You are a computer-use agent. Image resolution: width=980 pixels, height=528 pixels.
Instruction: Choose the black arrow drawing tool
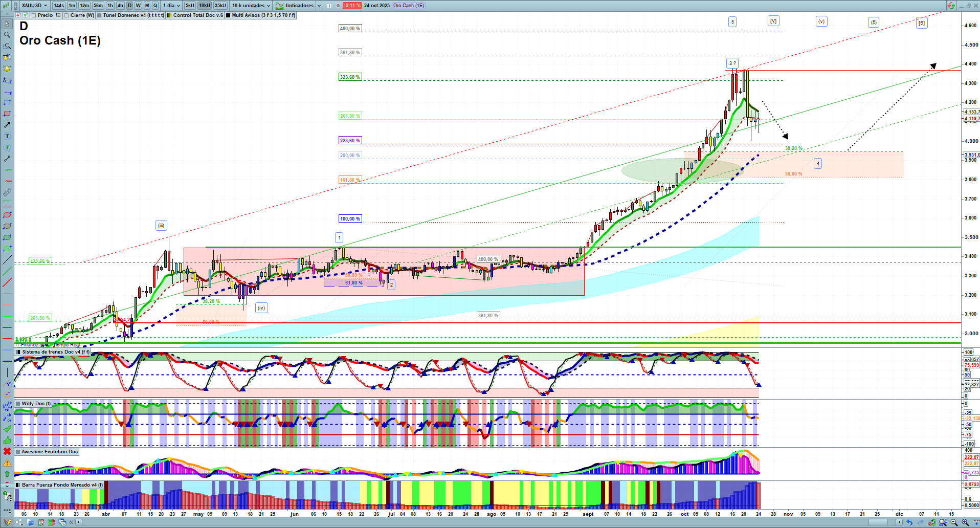[x=7, y=125]
